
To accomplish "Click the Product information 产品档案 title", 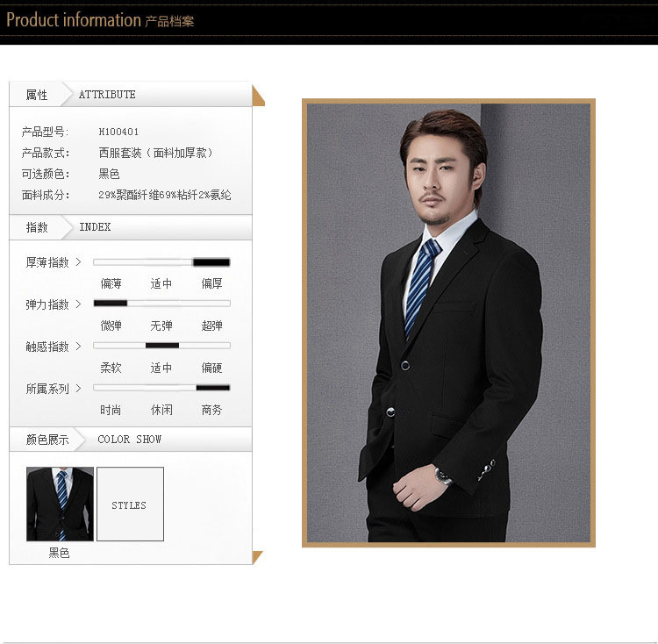I will pyautogui.click(x=100, y=20).
